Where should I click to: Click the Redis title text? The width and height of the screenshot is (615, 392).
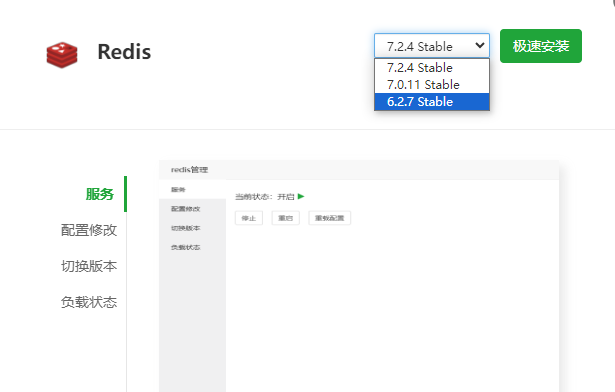pos(124,52)
